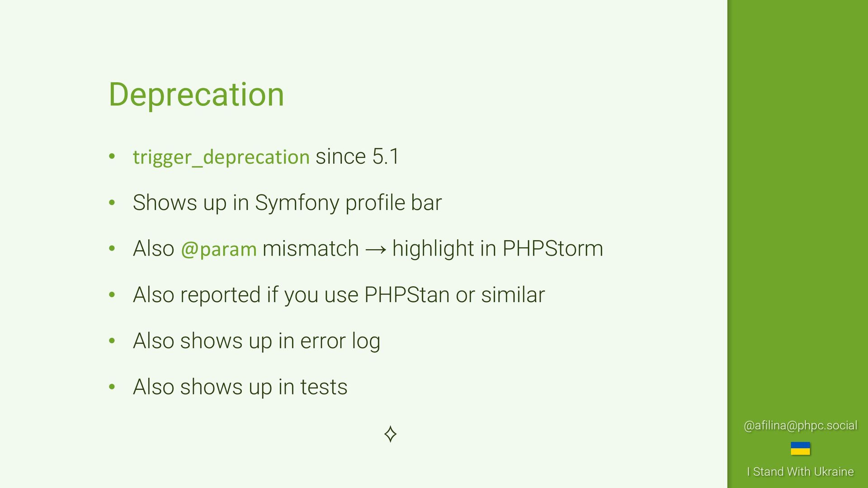868x488 pixels.
Task: Click the "Also shows up in error log" text
Action: point(256,341)
